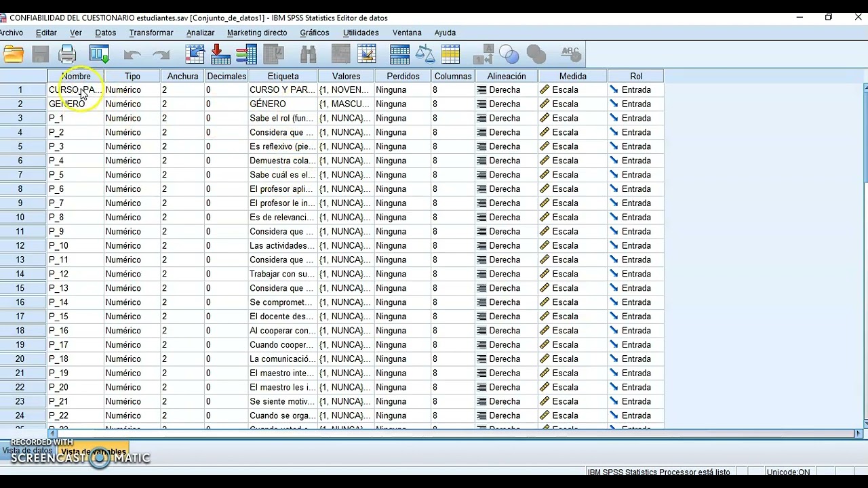This screenshot has height=488, width=868.
Task: Click the Escala ruler icon in P_5 row
Action: pyautogui.click(x=545, y=175)
